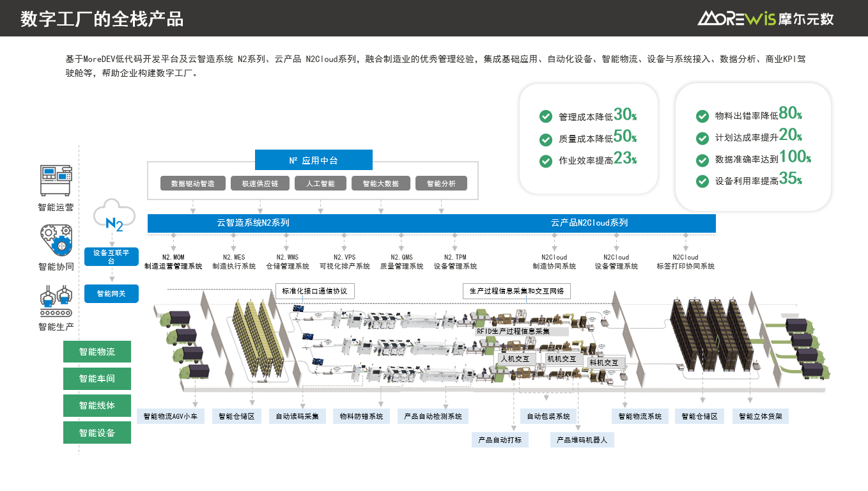Click the 生产过程信息采集和交互网络 callout box
868x491 pixels.
pos(516,291)
